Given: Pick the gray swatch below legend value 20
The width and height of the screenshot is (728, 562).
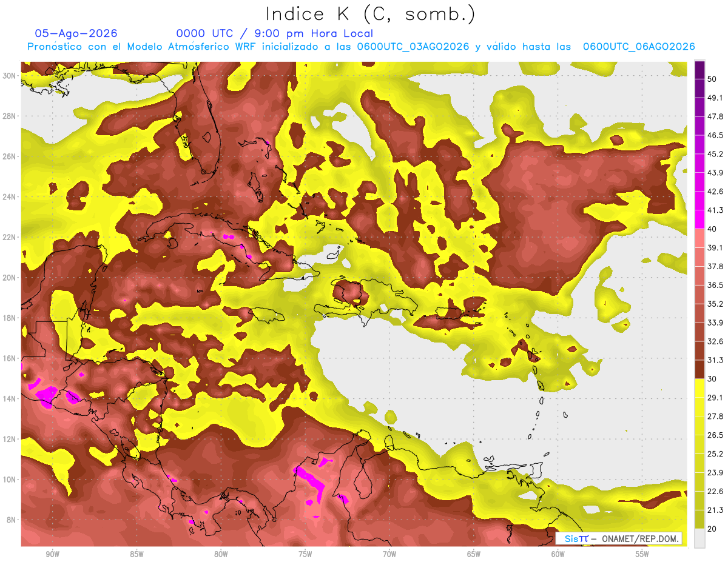Looking at the screenshot, I should tap(699, 538).
